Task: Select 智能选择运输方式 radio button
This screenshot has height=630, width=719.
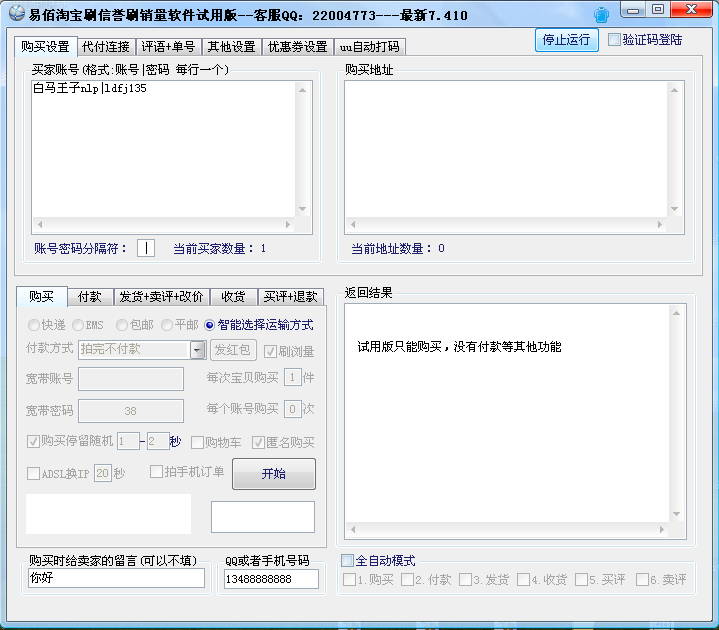Action: coord(210,325)
